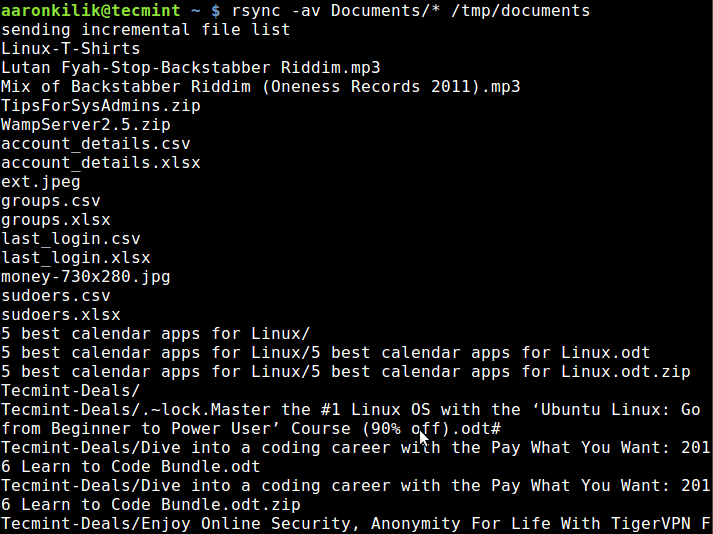Select WampServer2.5.zip in the output
The height and width of the screenshot is (534, 713).
coord(85,125)
